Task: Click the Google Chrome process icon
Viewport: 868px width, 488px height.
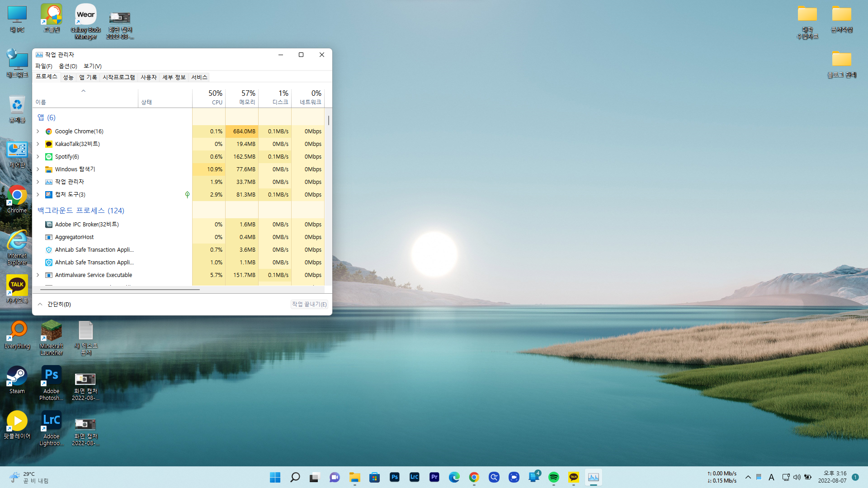Action: (x=49, y=131)
